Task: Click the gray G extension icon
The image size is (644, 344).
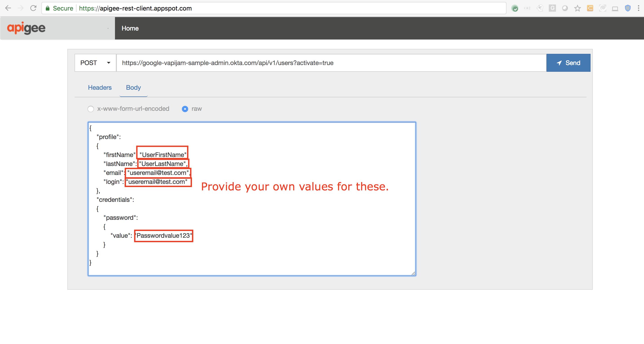Action: coord(552,8)
